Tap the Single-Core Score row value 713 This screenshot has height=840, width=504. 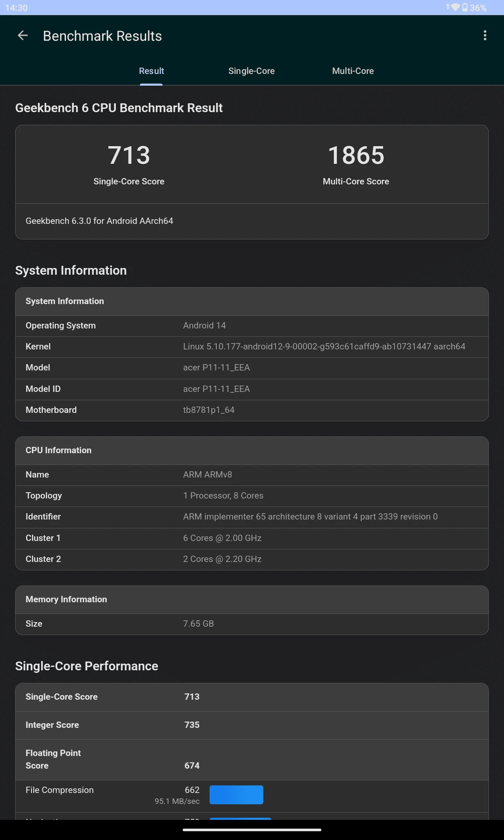tap(192, 697)
